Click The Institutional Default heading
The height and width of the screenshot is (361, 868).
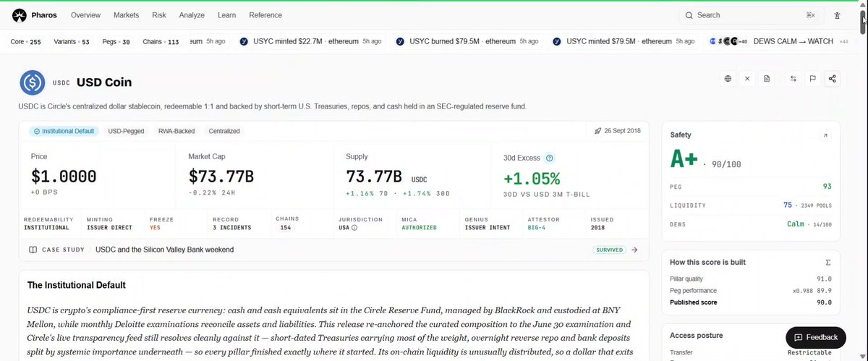click(x=77, y=285)
